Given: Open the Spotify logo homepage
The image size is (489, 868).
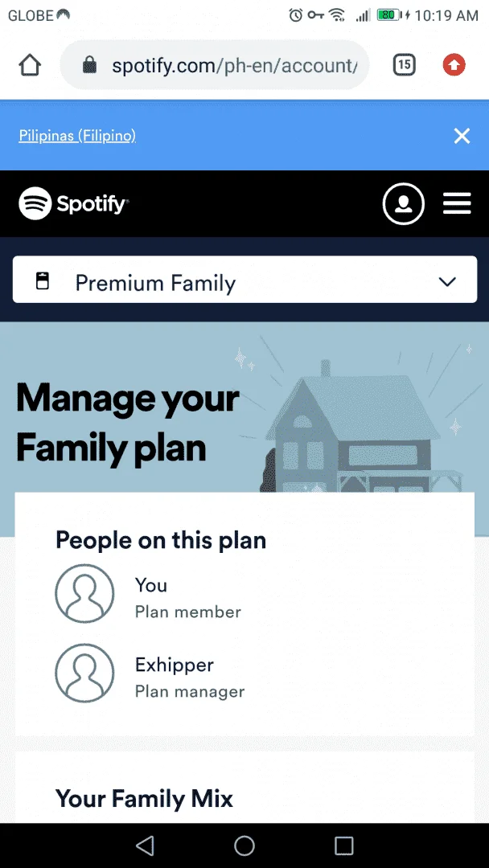Looking at the screenshot, I should tap(74, 203).
